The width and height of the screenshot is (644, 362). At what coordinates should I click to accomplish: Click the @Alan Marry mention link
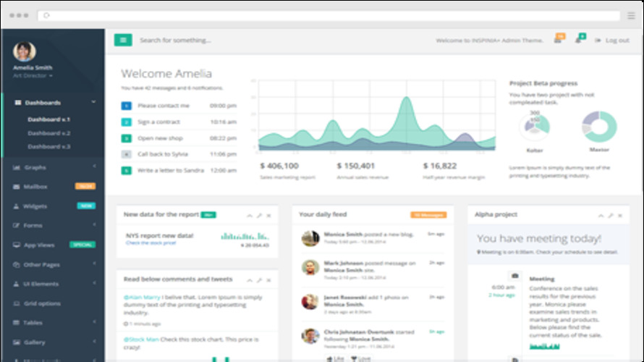click(142, 297)
